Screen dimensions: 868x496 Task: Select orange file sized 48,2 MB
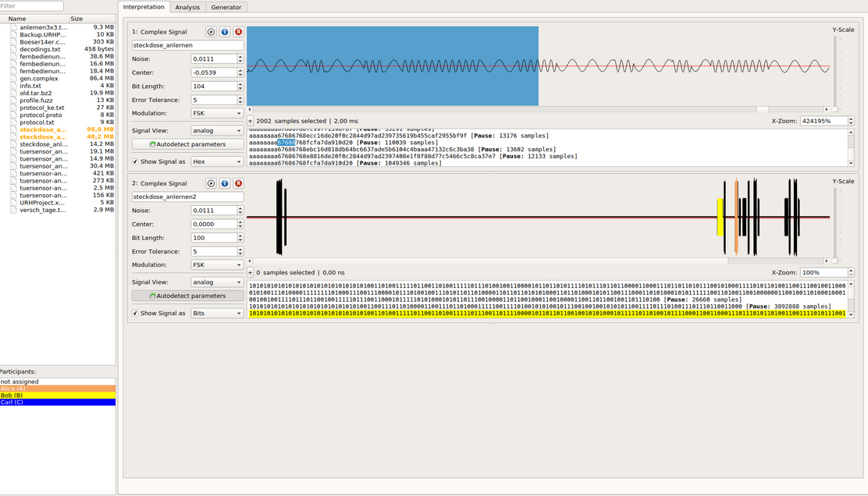point(58,137)
